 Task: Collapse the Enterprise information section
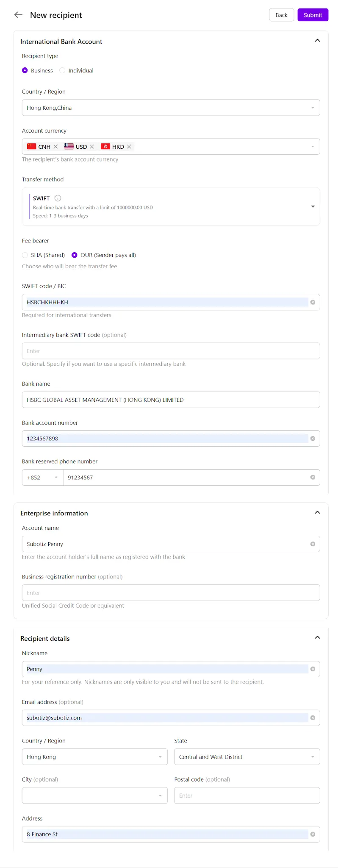pyautogui.click(x=317, y=512)
